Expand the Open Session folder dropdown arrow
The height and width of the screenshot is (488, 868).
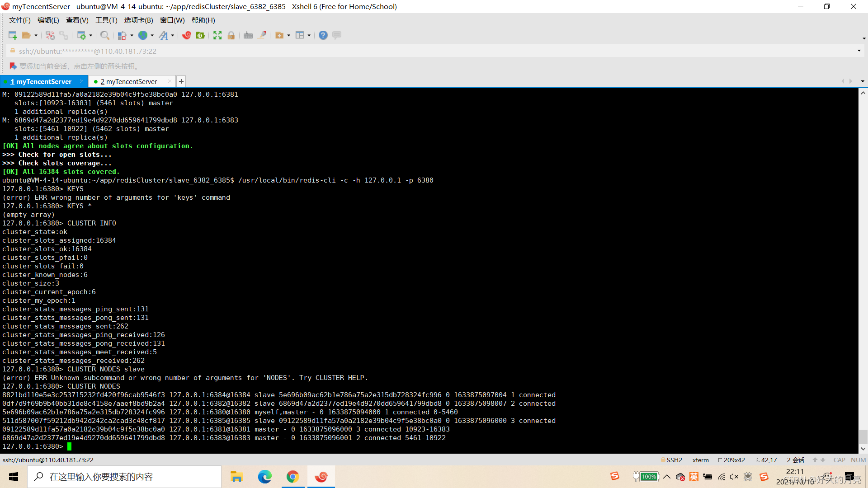pos(36,35)
